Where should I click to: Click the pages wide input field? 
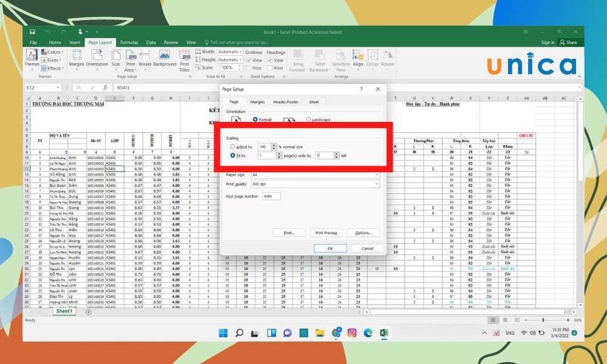[x=267, y=155]
